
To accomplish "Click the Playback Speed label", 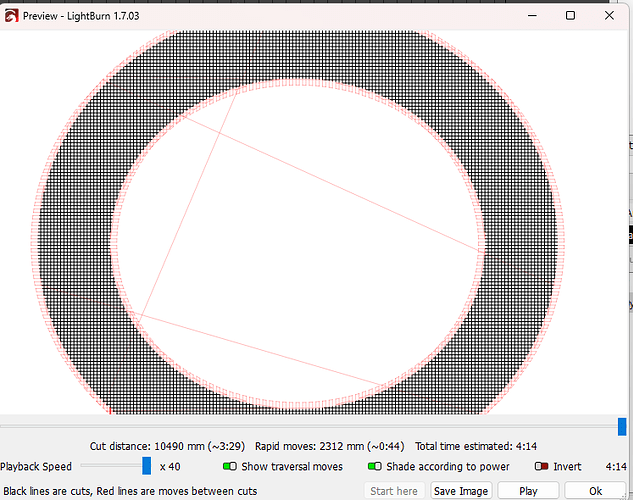I will click(36, 467).
